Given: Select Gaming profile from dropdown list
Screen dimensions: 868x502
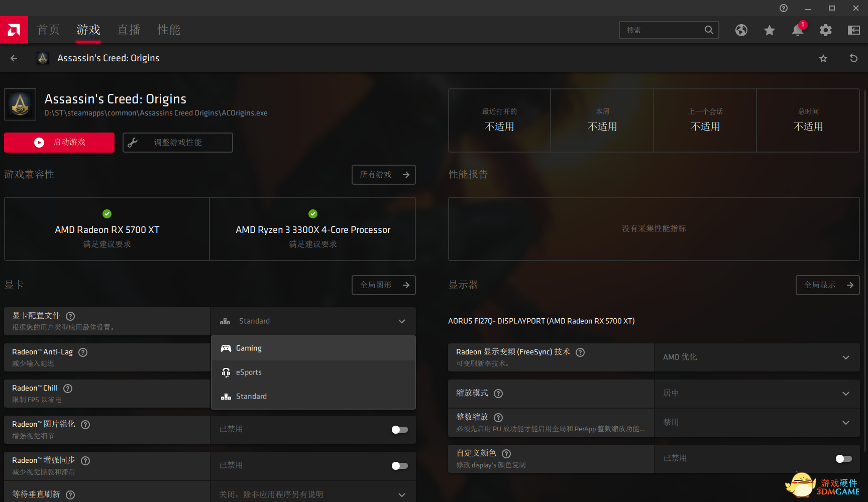Looking at the screenshot, I should (x=313, y=348).
